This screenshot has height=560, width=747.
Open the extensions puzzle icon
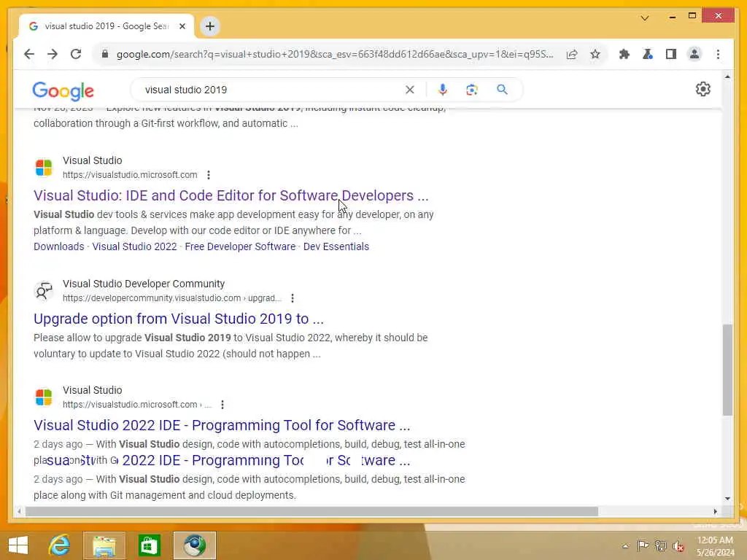pos(624,54)
